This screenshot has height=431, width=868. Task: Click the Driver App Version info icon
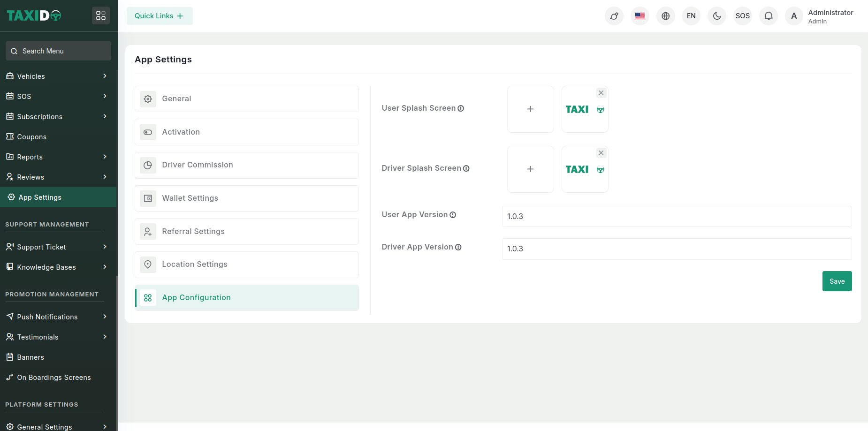(458, 247)
